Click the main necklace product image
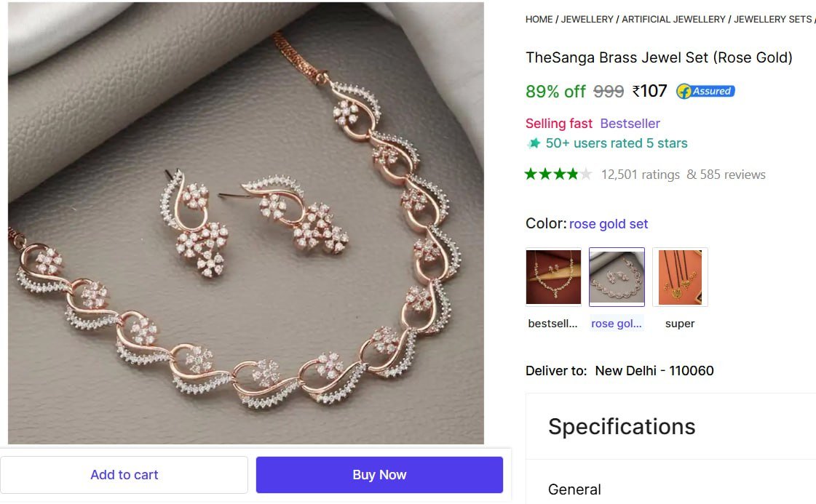Viewport: 816px width, 504px height. click(x=246, y=223)
